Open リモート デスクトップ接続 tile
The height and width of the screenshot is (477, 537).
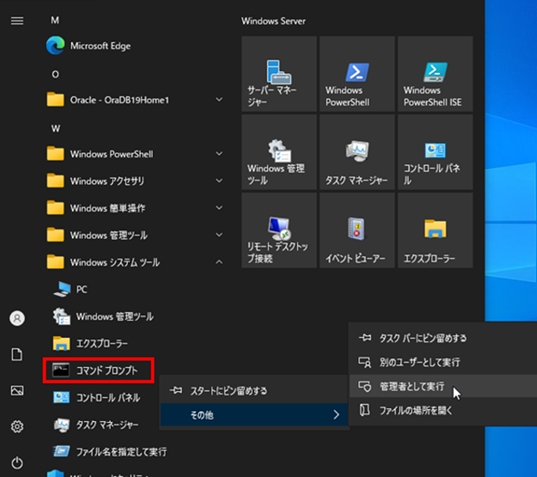tap(279, 230)
